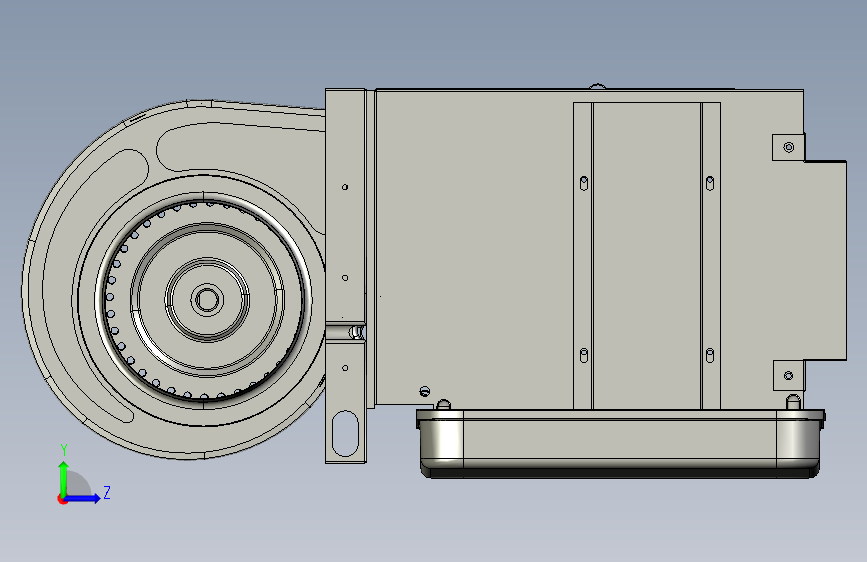
Task: Click the right locating pin on the drain pan
Action: click(793, 401)
